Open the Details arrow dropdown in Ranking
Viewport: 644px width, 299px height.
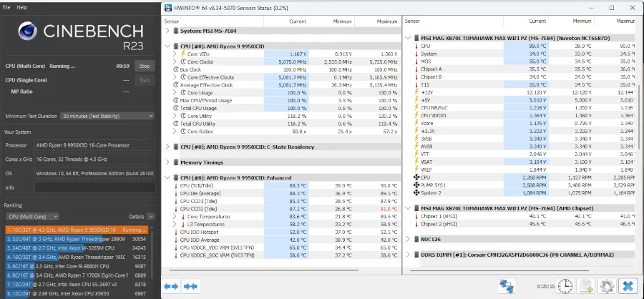[x=151, y=217]
